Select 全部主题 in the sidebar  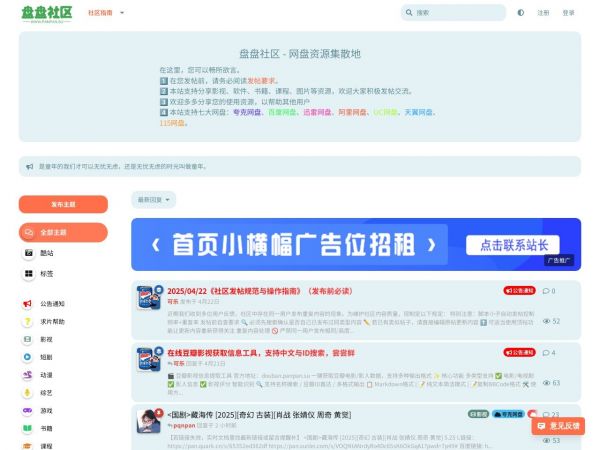[63, 232]
